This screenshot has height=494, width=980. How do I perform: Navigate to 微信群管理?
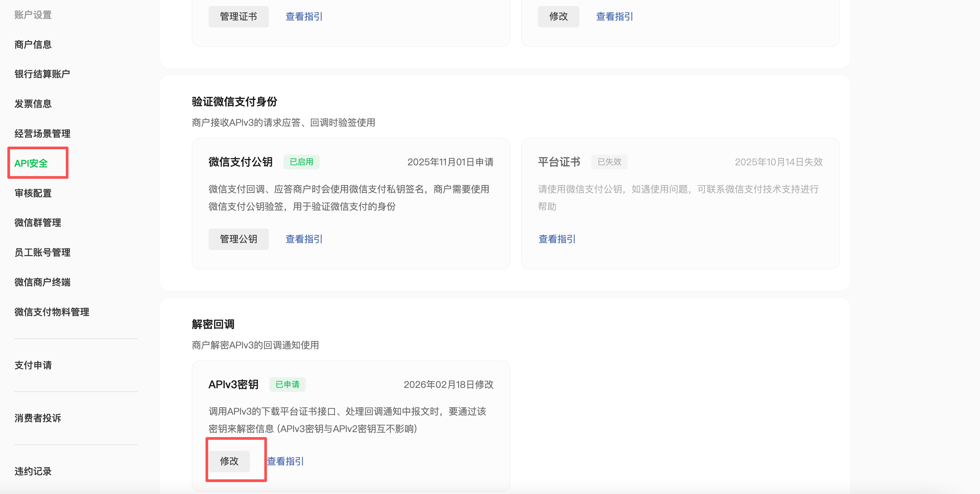38,223
